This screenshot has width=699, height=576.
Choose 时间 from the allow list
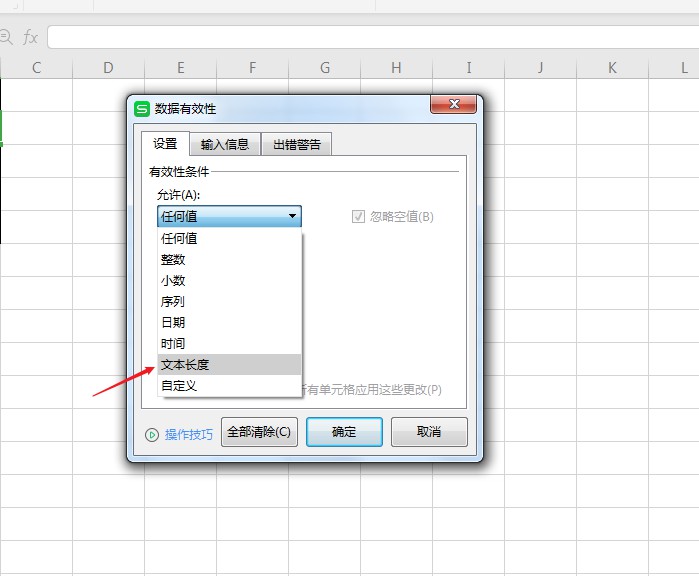pos(230,343)
